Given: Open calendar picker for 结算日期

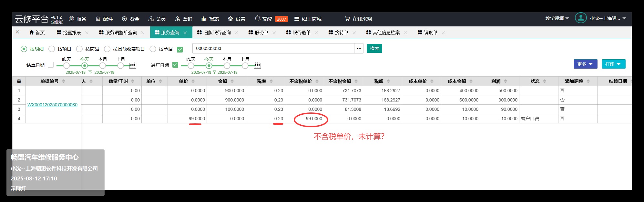Looking at the screenshot, I should click(x=133, y=66).
